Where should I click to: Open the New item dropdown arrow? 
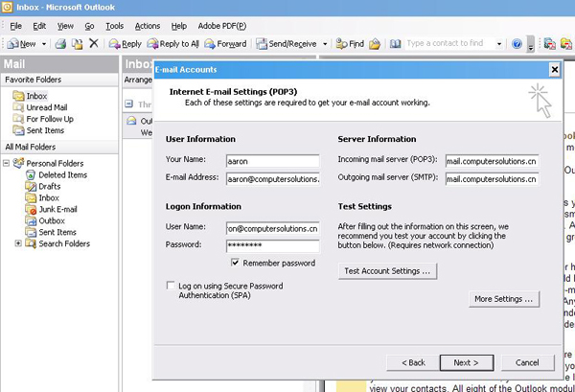tap(44, 44)
